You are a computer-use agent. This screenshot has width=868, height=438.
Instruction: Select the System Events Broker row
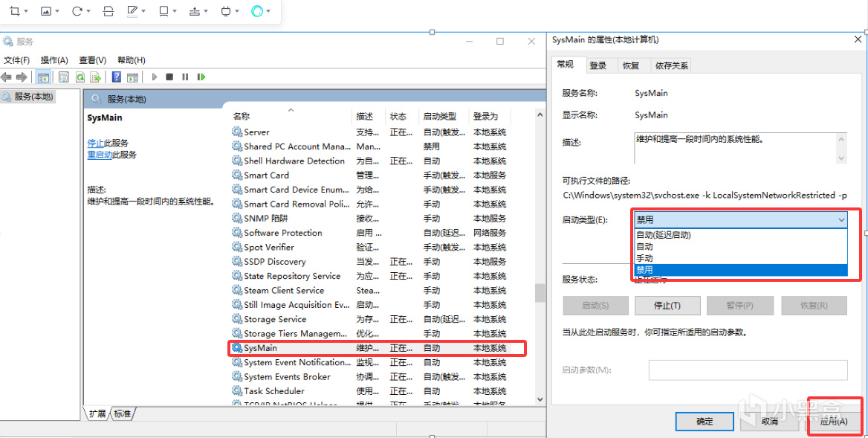(369, 377)
